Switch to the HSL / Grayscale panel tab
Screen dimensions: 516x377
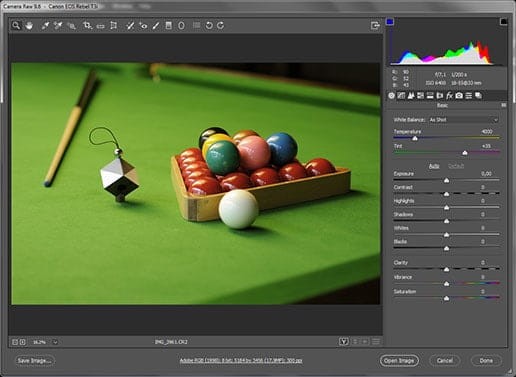point(420,96)
